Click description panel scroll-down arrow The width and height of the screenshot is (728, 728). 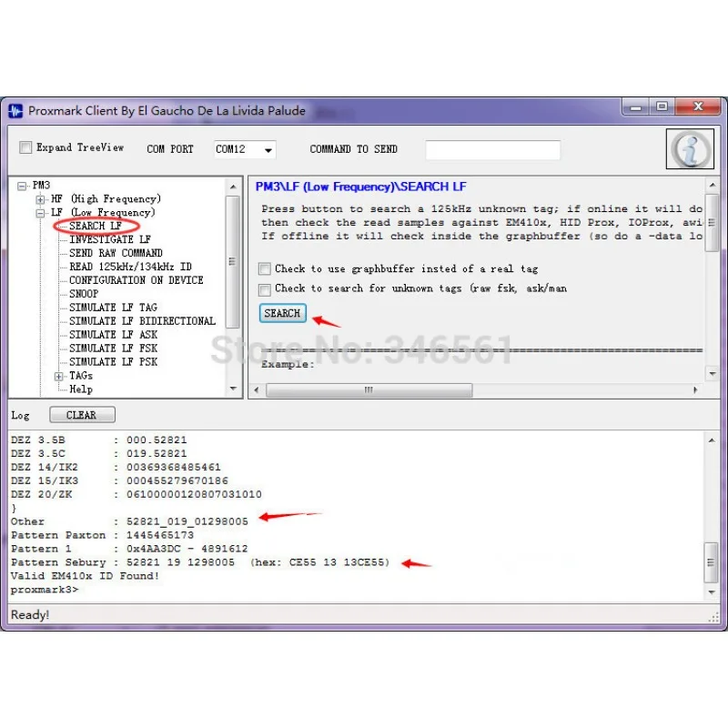[713, 374]
